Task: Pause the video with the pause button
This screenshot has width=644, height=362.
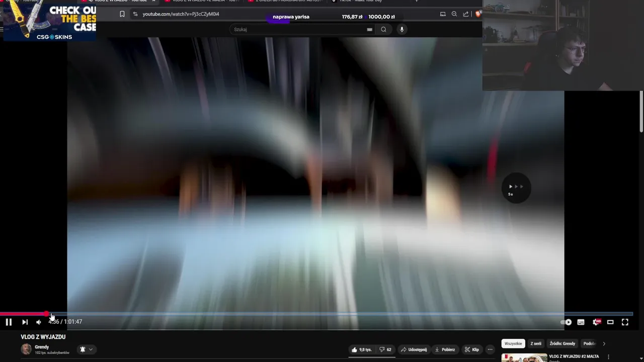Action: click(x=9, y=322)
